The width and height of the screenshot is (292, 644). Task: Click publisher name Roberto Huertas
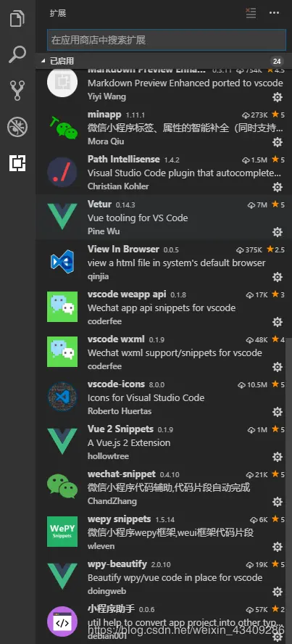(120, 410)
